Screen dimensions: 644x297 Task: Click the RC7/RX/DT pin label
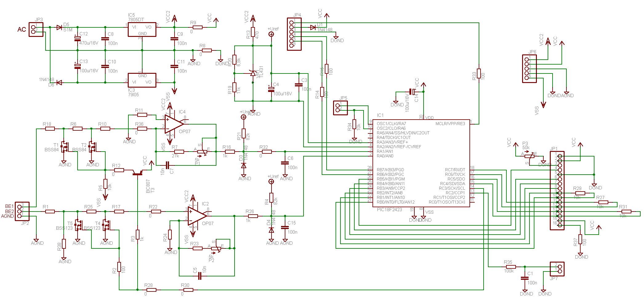(x=455, y=170)
